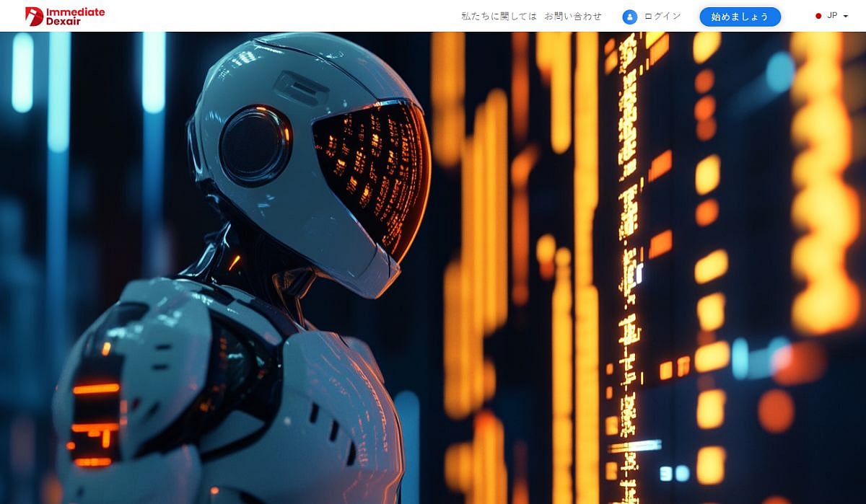Click the ribbon-shaped D symbol in the logo
866x504 pixels.
click(32, 15)
